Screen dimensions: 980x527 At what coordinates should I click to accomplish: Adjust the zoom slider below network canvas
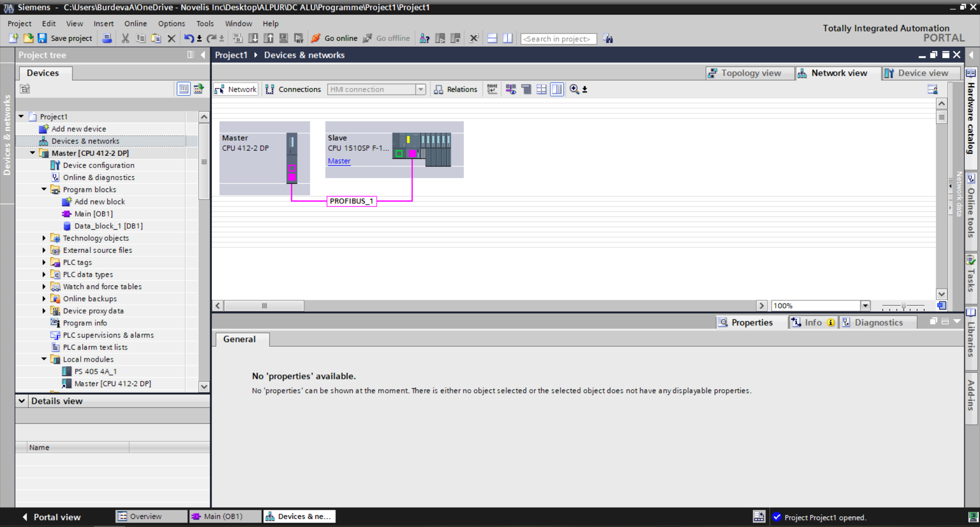(903, 306)
